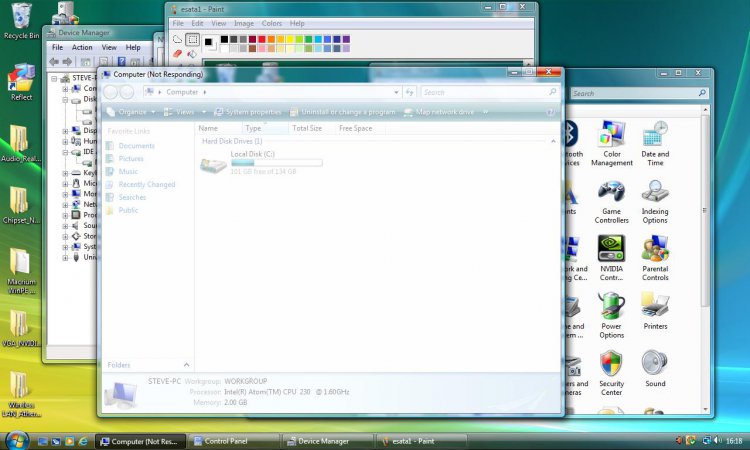The image size is (750, 450).
Task: Click the volume icon in system tray
Action: (x=717, y=440)
